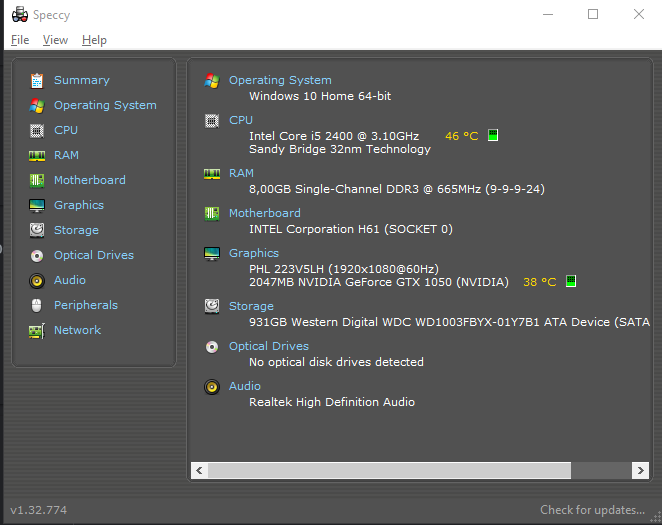Open Optical Drives section from sidebar
The height and width of the screenshot is (525, 662).
[94, 255]
